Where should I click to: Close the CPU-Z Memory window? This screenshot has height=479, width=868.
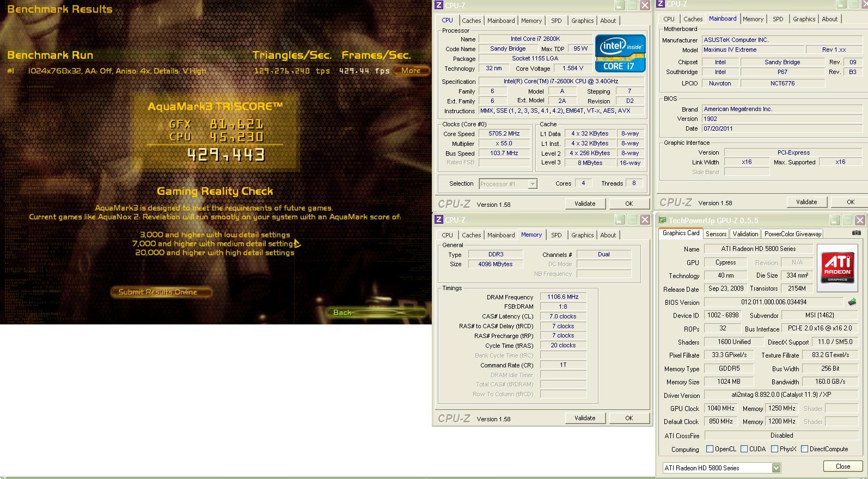(x=645, y=220)
